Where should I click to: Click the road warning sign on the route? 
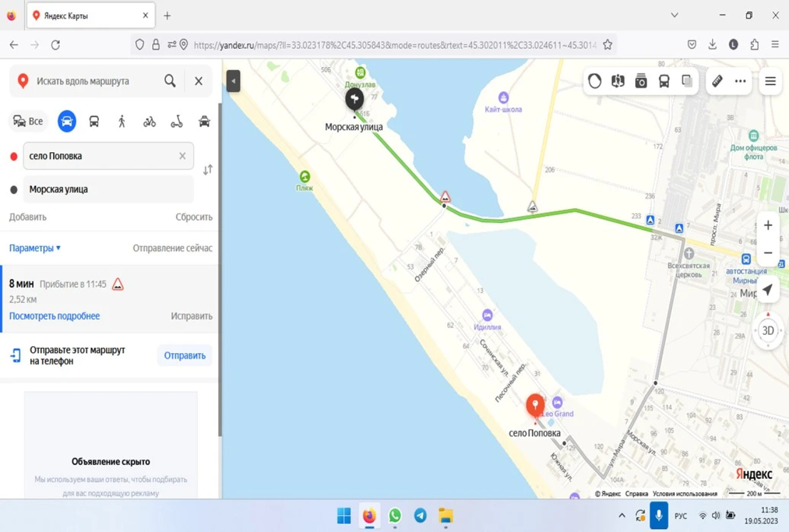click(445, 197)
